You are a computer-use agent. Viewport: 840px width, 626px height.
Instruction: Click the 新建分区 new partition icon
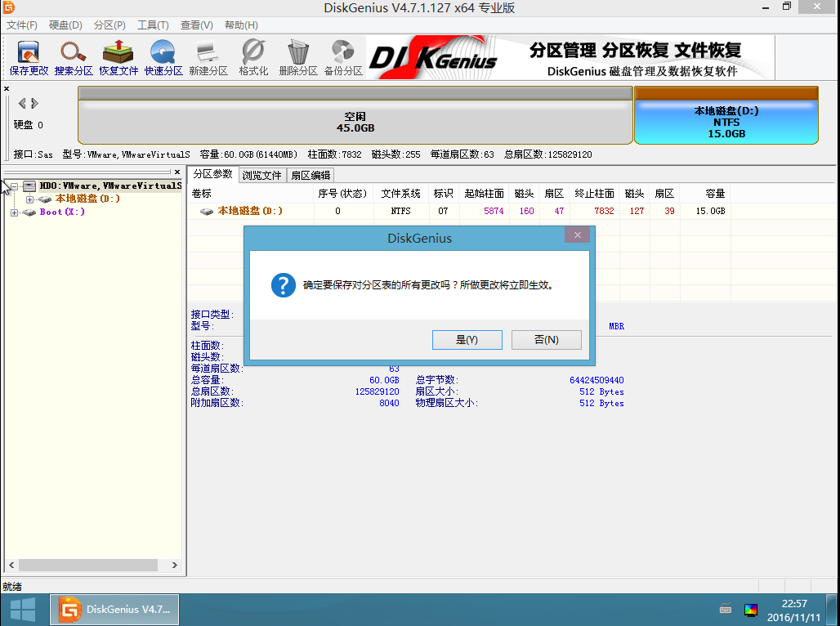(208, 58)
